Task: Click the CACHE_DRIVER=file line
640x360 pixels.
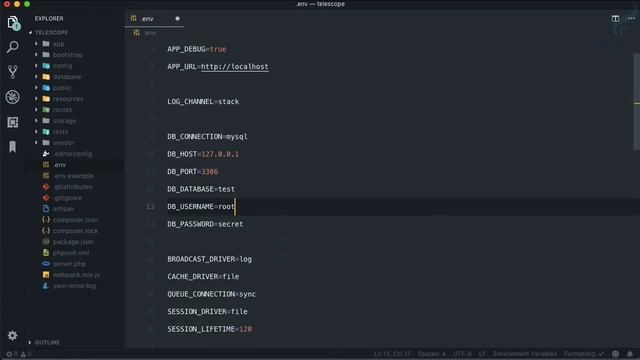Action: tap(203, 277)
